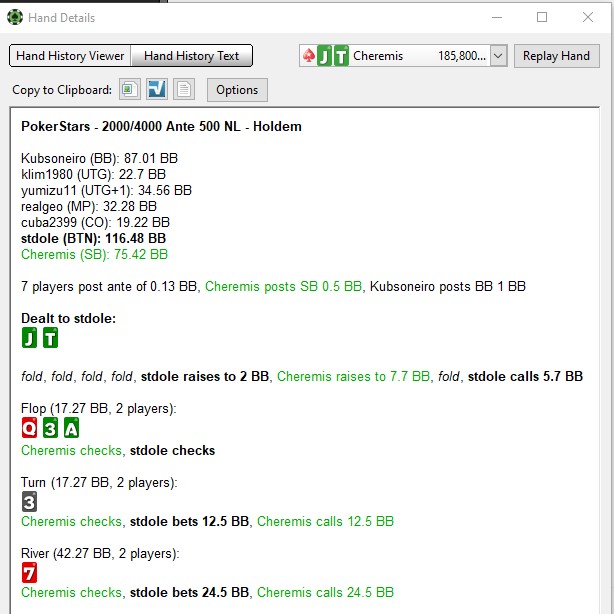Switch to Hand History Text tab
The image size is (614, 614).
[x=191, y=56]
